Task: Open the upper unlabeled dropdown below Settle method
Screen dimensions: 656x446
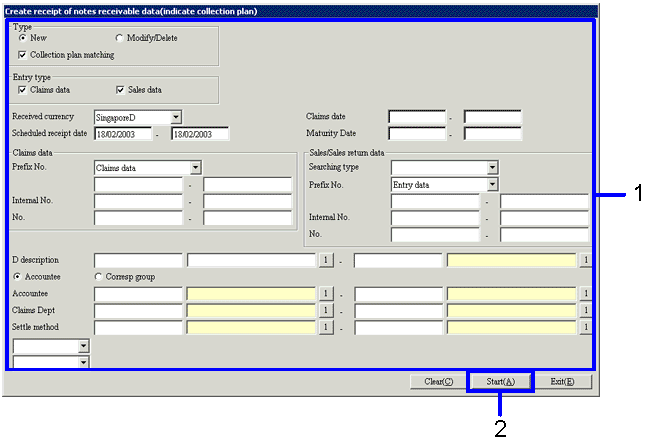Action: point(83,346)
